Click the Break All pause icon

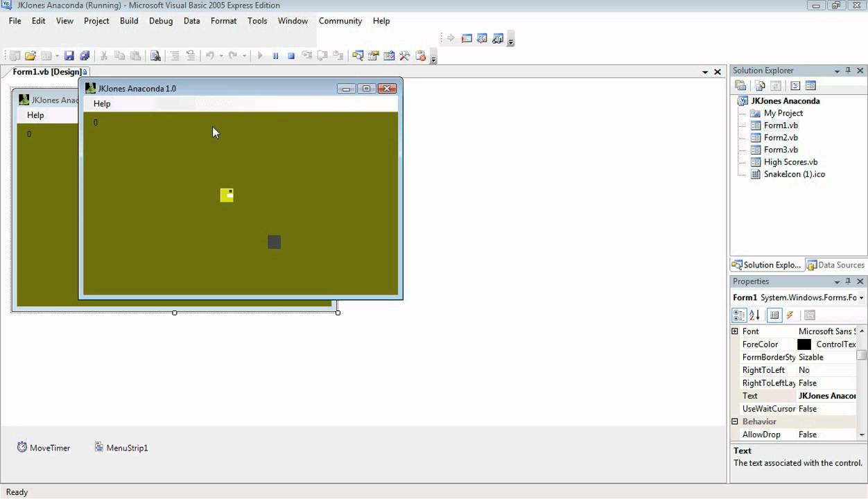click(x=275, y=56)
